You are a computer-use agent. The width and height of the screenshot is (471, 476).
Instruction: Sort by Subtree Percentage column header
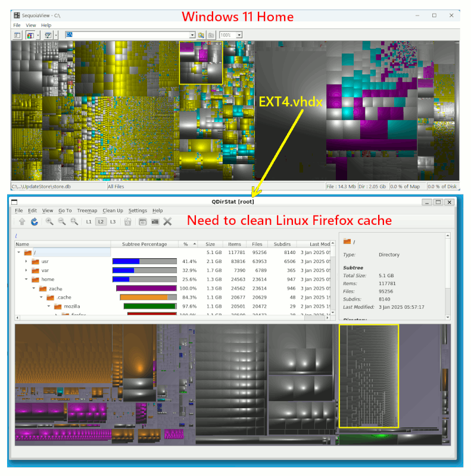(144, 244)
